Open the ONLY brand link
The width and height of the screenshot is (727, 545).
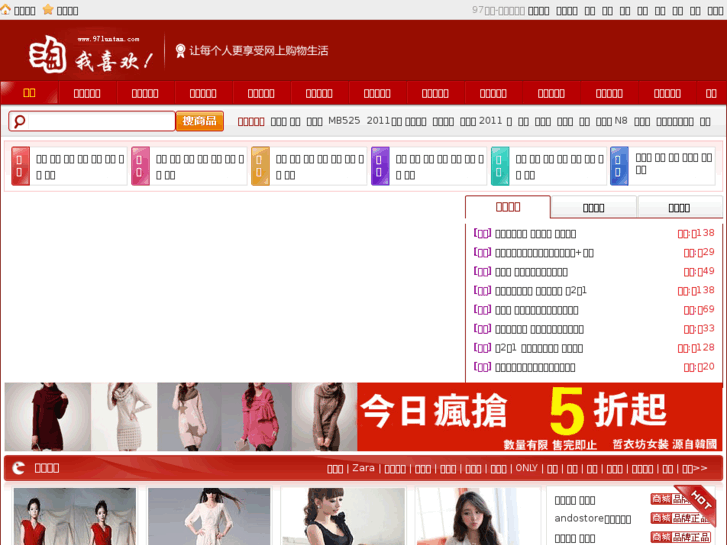click(x=526, y=468)
